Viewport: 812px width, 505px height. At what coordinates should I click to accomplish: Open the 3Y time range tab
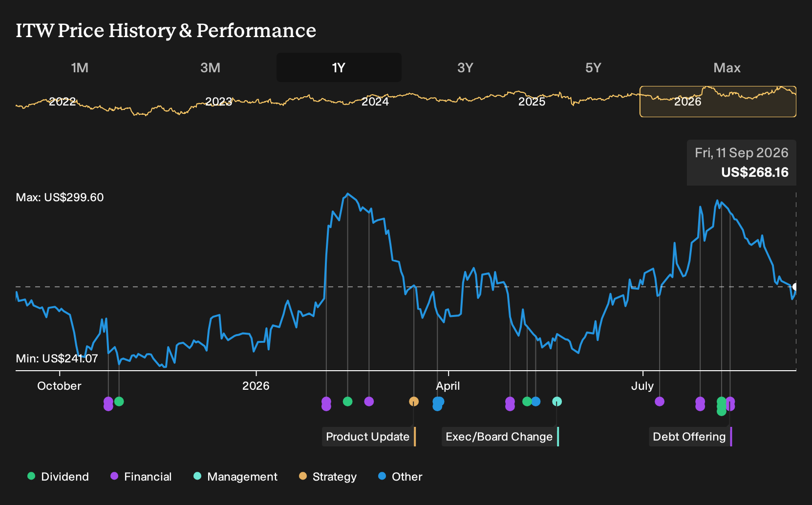(465, 68)
